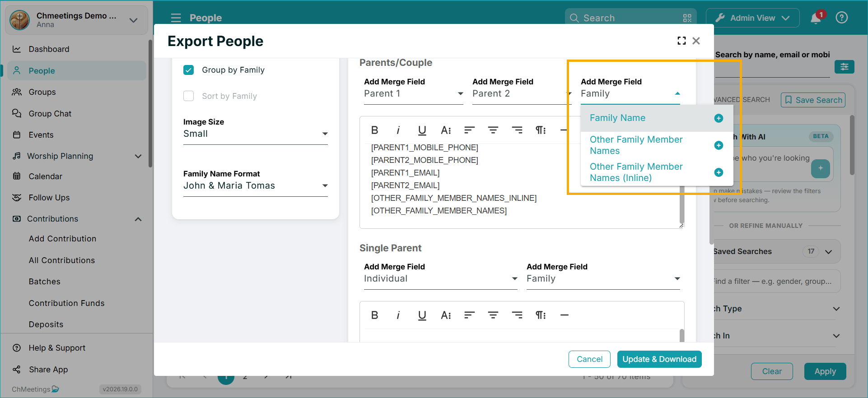Underline text in Parents/Couple editor
The width and height of the screenshot is (868, 398).
(422, 130)
